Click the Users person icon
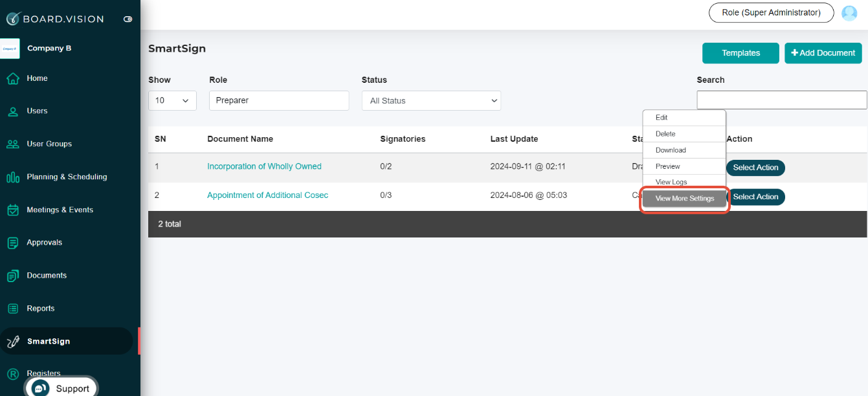Image resolution: width=868 pixels, height=396 pixels. coord(12,111)
